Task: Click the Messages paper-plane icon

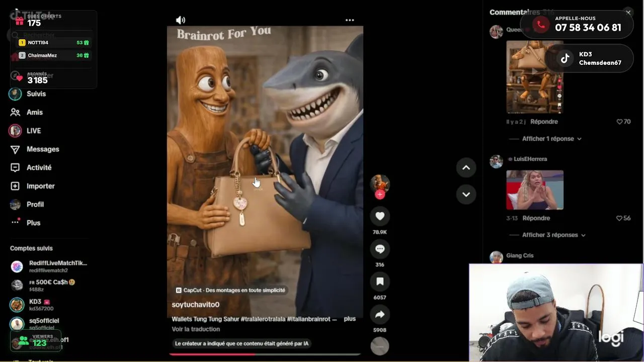Action: (15, 149)
